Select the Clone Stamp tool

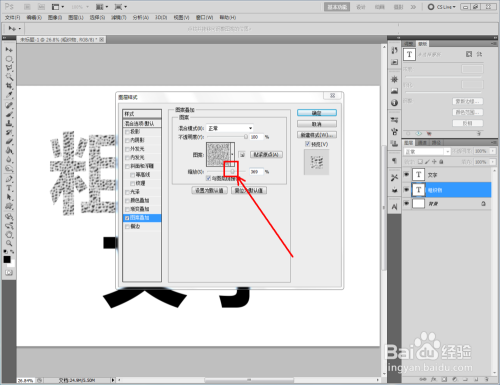pyautogui.click(x=9, y=124)
